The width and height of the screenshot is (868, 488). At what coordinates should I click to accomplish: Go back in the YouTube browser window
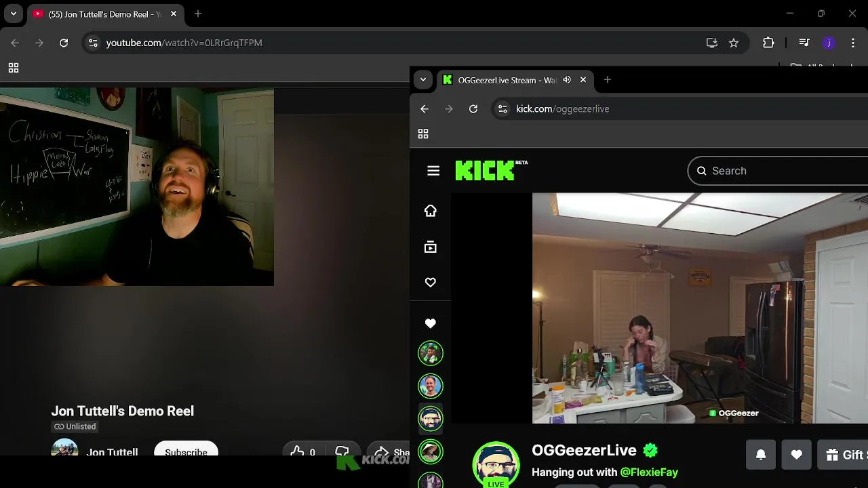click(x=15, y=43)
